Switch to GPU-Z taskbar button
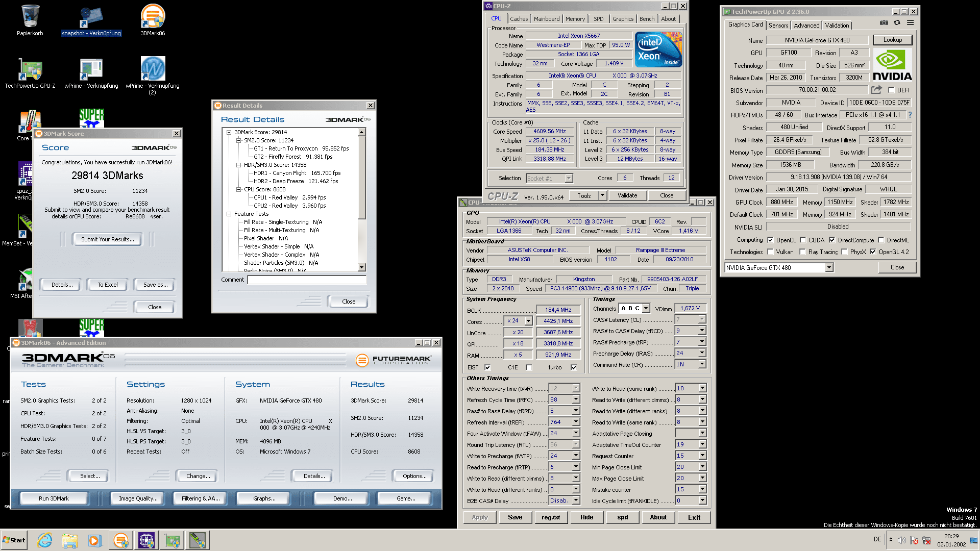The image size is (980, 551). click(172, 540)
